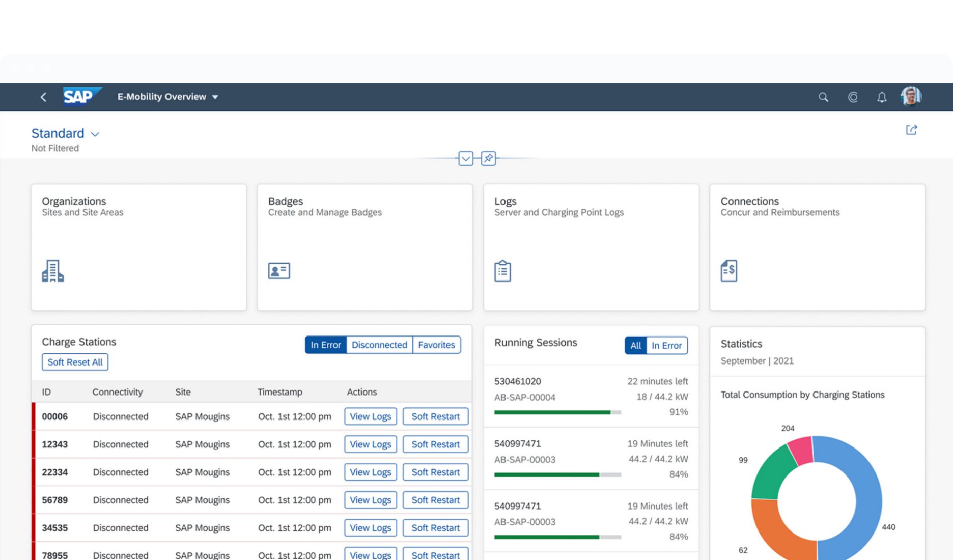Switch Running Sessions to In Error
Viewport: 953px width, 560px height.
click(x=666, y=346)
